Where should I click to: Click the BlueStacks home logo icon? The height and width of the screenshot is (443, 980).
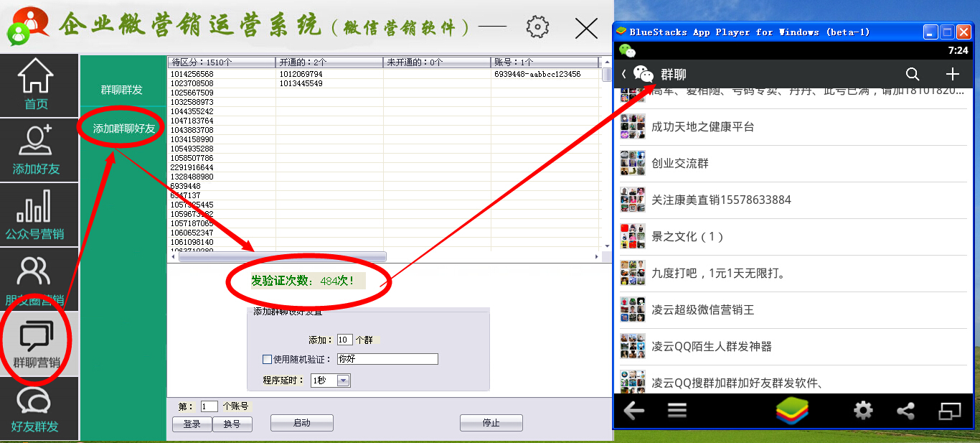click(x=792, y=411)
